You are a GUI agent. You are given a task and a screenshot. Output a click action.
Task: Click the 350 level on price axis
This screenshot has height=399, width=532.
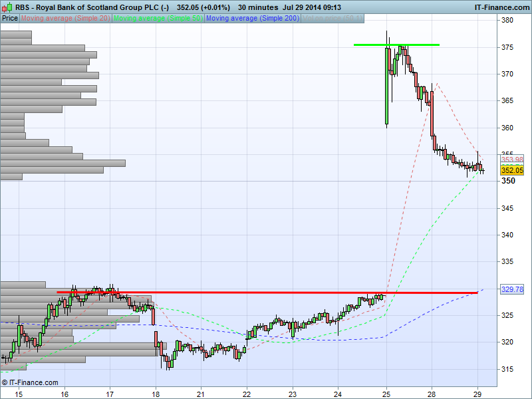(509, 181)
